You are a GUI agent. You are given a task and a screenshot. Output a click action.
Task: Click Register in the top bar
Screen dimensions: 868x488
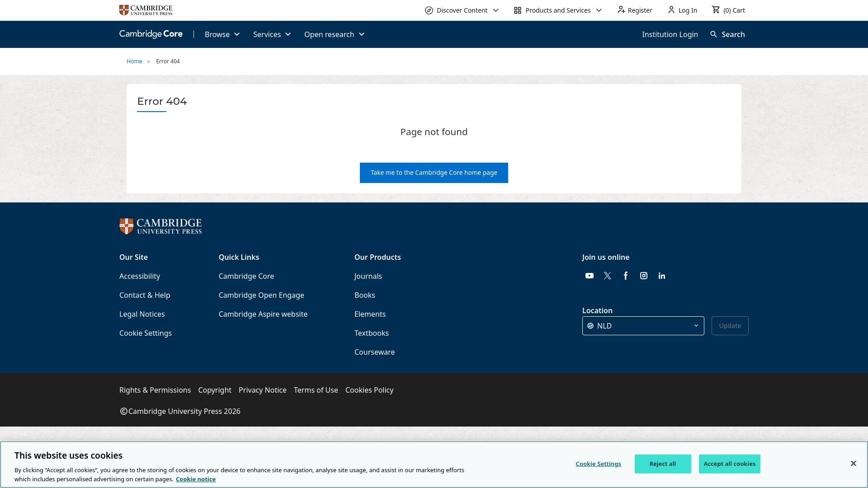(635, 10)
